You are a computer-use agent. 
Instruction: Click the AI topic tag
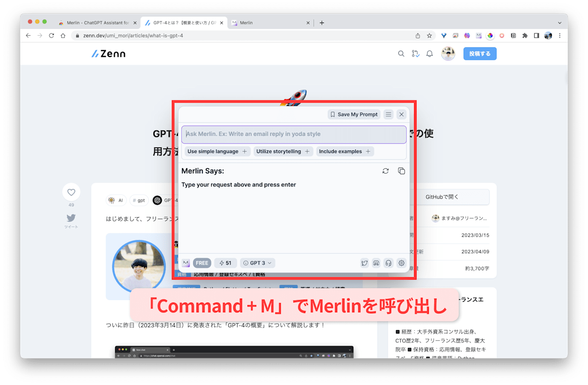[116, 200]
